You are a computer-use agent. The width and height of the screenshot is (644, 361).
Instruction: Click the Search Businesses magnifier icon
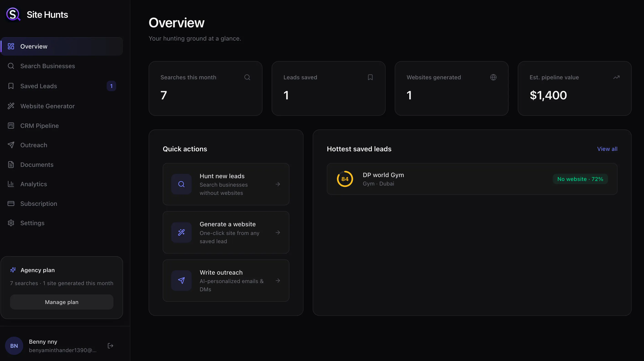click(x=11, y=66)
